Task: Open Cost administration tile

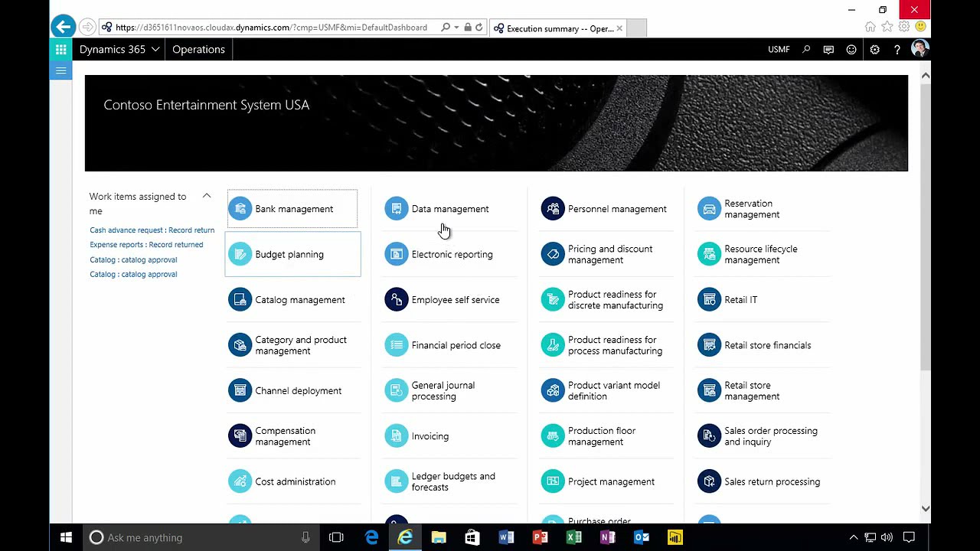Action: tap(292, 481)
